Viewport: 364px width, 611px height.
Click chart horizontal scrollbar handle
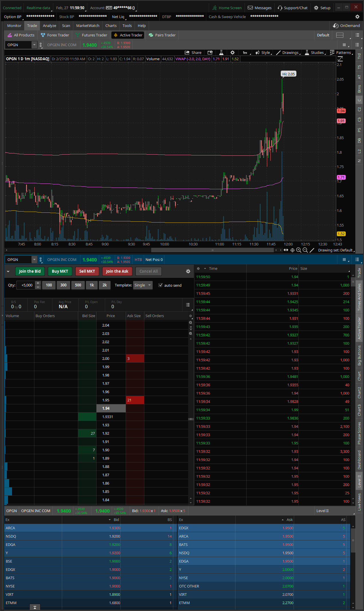213,250
